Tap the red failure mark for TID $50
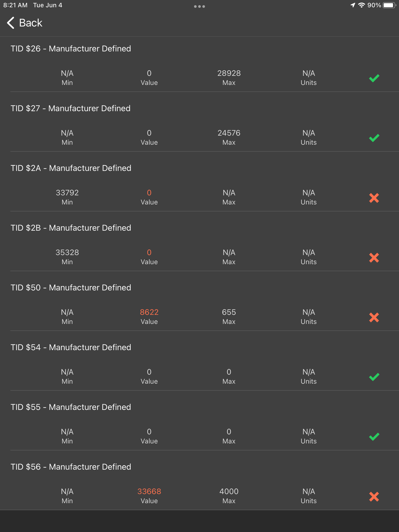The width and height of the screenshot is (399, 532). tap(374, 317)
